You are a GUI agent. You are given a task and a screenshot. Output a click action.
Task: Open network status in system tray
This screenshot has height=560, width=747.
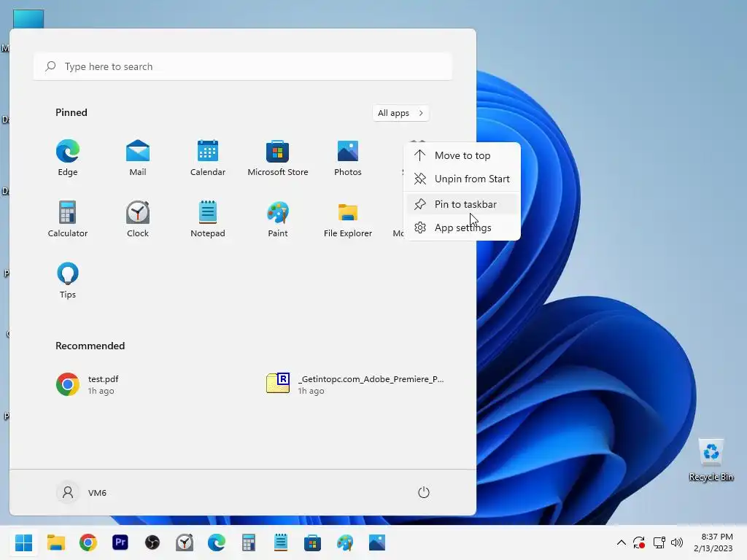coord(659,542)
